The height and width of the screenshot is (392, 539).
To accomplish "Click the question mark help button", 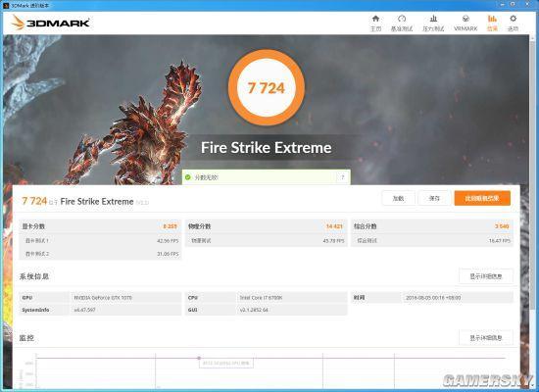I will tap(342, 177).
